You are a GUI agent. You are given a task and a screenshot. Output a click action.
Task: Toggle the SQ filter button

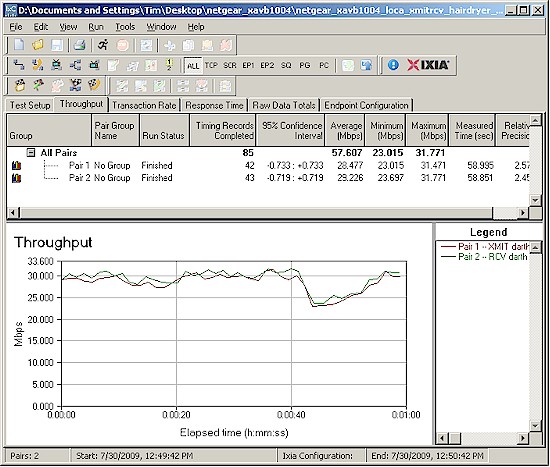286,65
